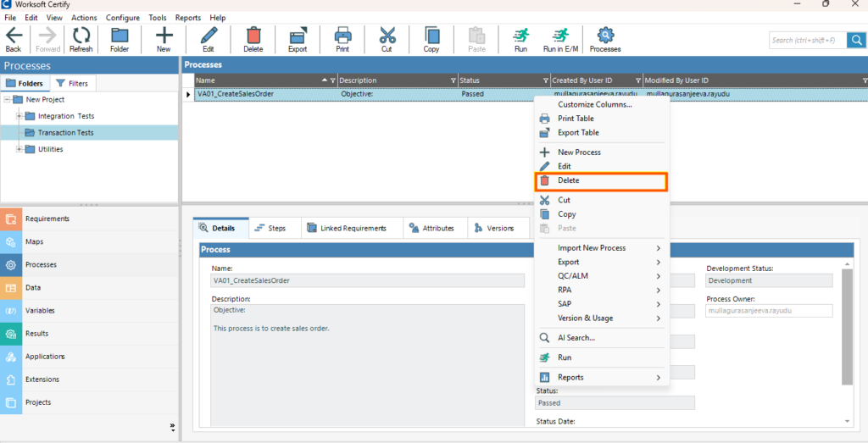Open Variables in the left navigation
Viewport: 868px width, 443px height.
pyautogui.click(x=89, y=311)
